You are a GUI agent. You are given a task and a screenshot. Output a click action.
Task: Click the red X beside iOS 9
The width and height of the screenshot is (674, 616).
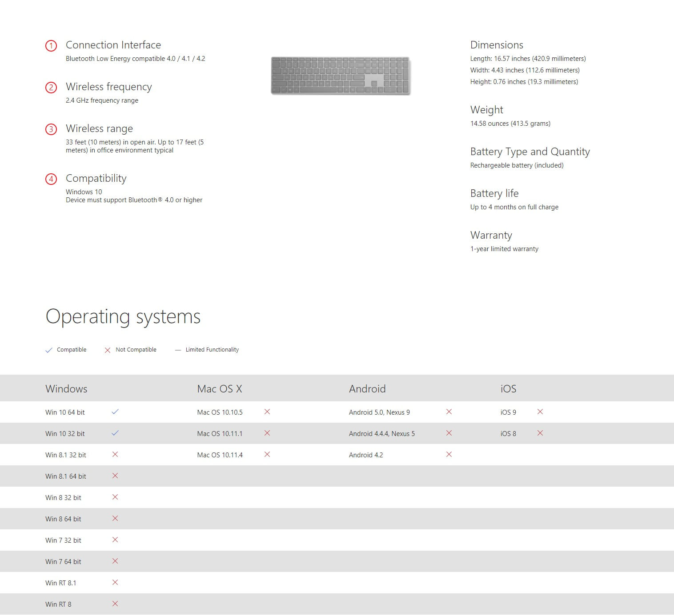pos(540,412)
